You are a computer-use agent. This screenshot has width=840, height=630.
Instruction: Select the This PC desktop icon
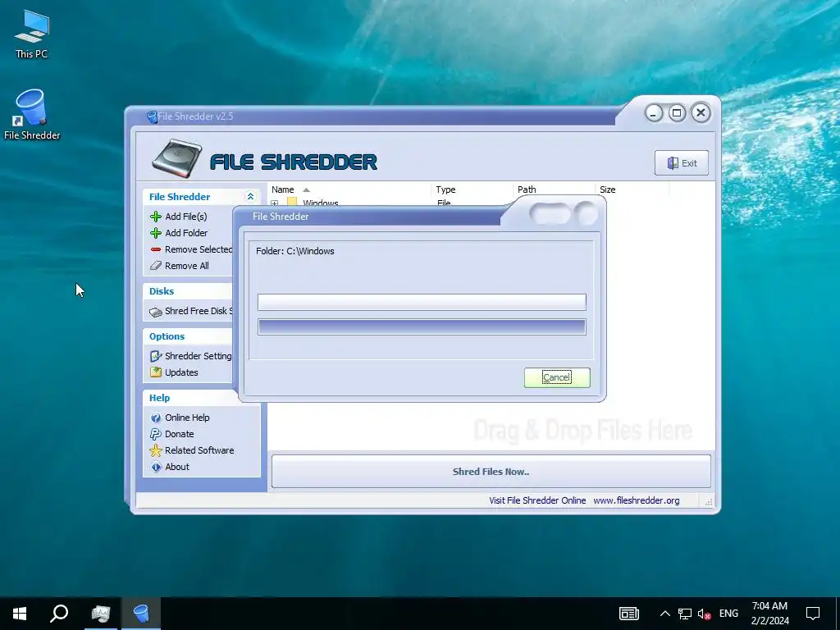point(32,34)
